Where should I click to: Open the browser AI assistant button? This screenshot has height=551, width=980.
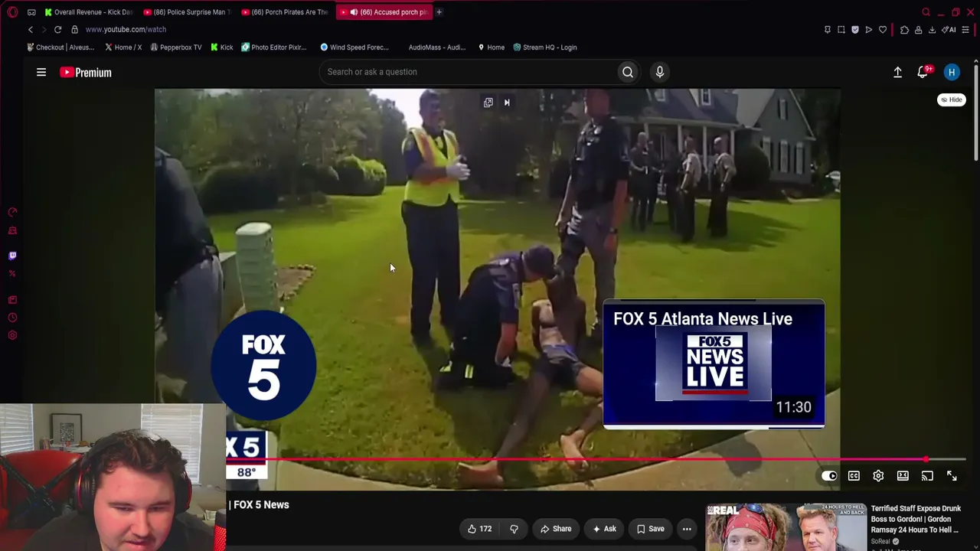[x=949, y=29]
